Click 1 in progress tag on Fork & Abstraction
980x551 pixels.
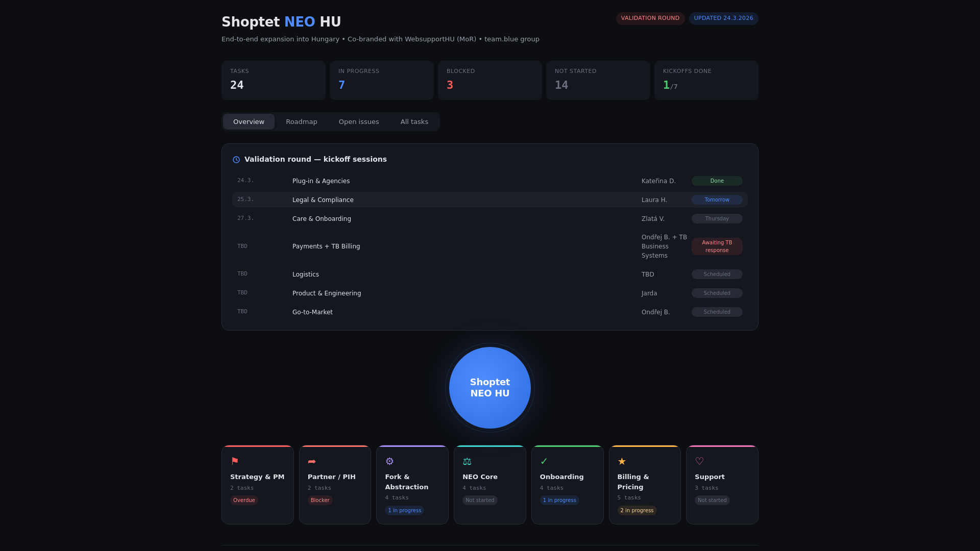click(x=404, y=511)
